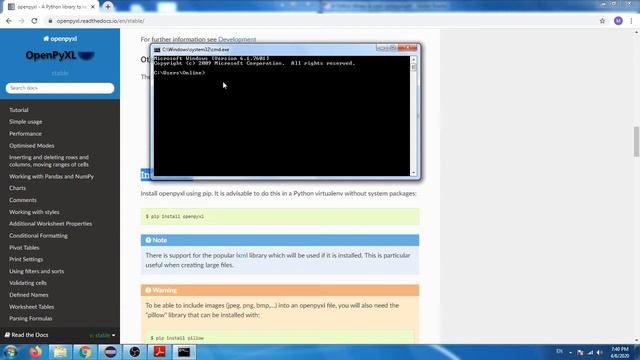Open Working with Pandas and NumPy
Image resolution: width=640 pixels, height=360 pixels.
point(51,176)
